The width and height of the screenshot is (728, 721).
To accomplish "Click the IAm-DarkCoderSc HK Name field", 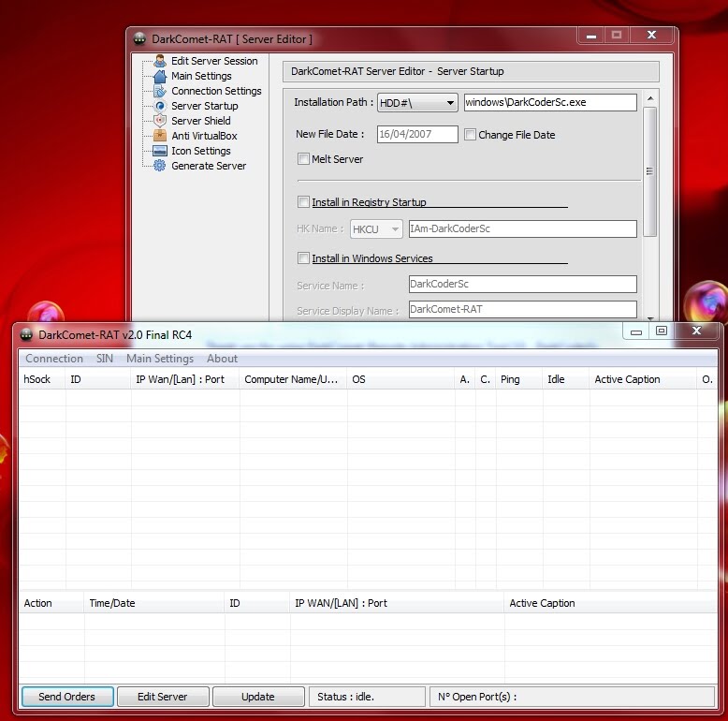I will click(522, 228).
